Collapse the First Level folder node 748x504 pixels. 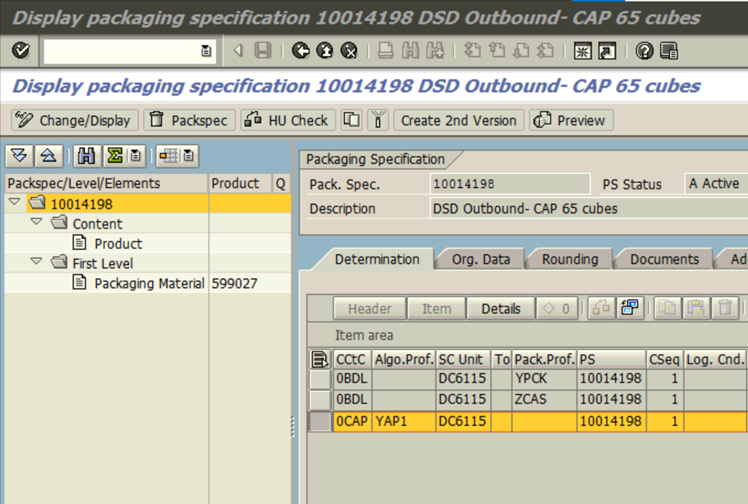pyautogui.click(x=36, y=263)
